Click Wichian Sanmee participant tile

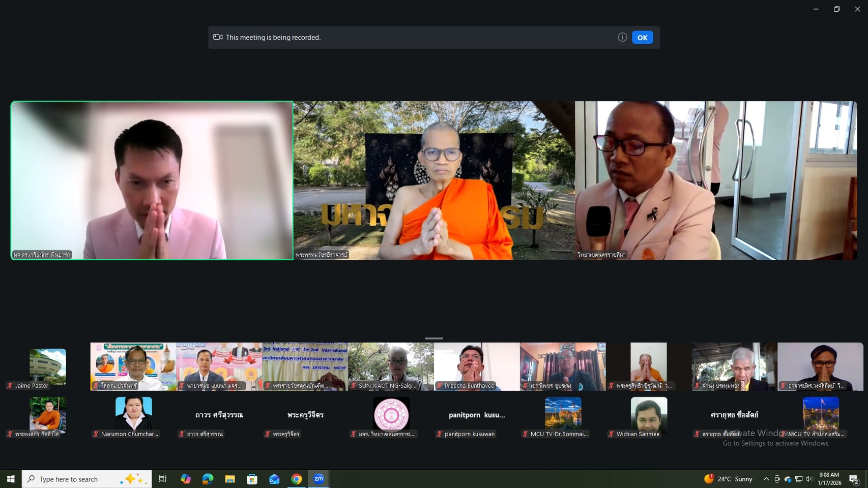click(649, 415)
